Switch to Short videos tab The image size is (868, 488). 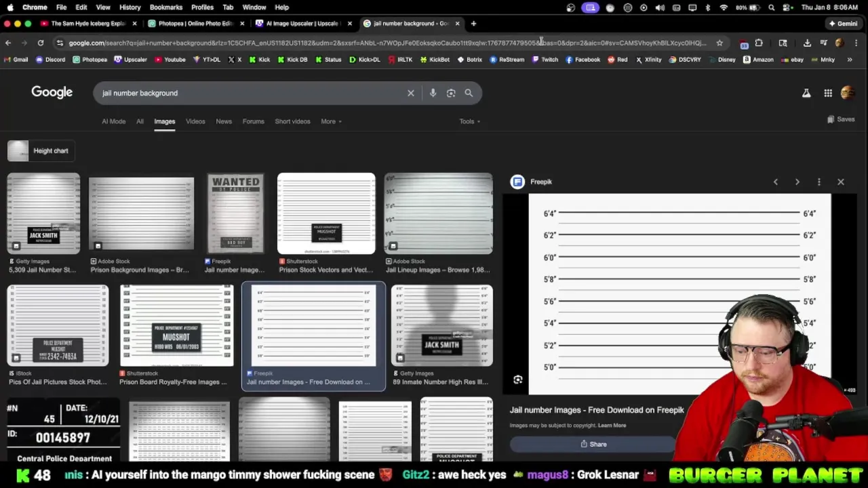292,121
